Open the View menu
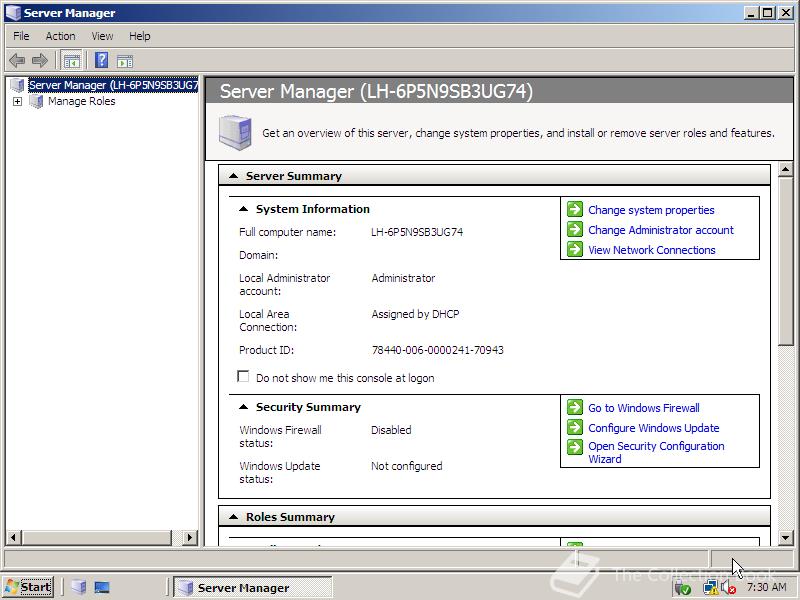Screen dimensions: 800x600 coord(102,36)
